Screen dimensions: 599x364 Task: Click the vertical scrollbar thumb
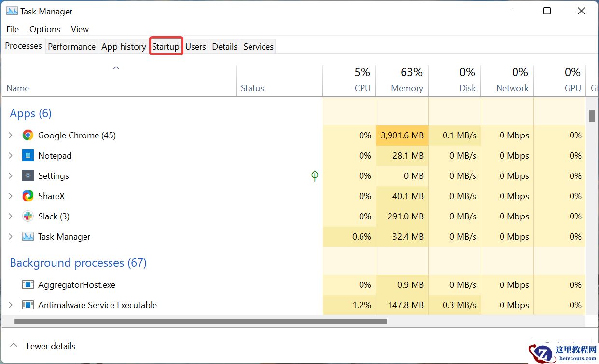pyautogui.click(x=592, y=116)
